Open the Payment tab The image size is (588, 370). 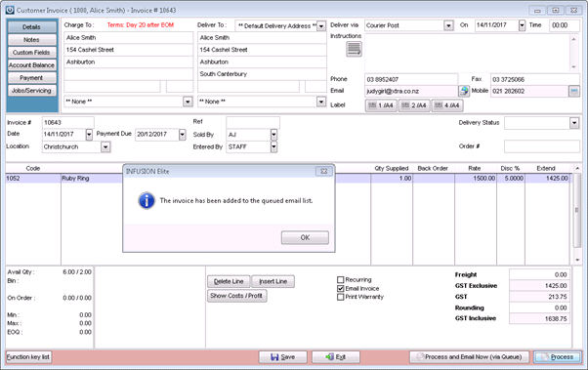[32, 78]
